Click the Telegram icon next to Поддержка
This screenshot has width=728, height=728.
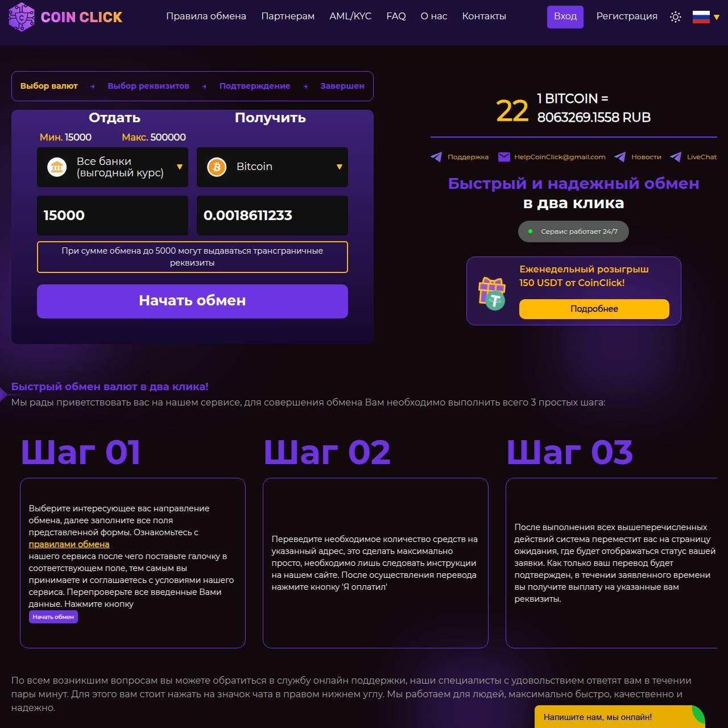point(436,157)
